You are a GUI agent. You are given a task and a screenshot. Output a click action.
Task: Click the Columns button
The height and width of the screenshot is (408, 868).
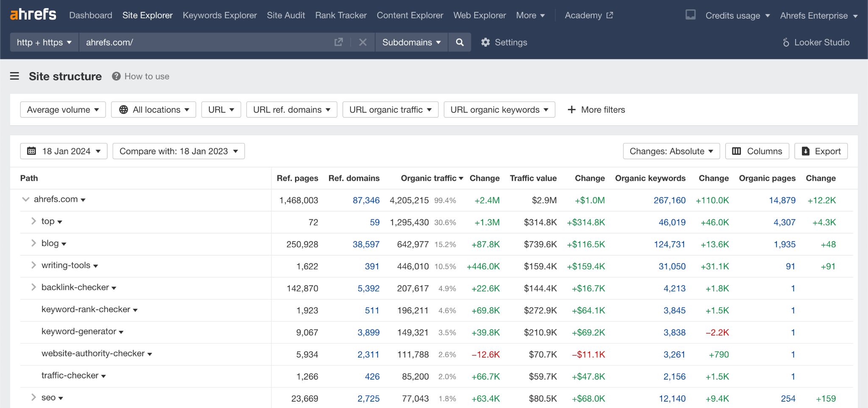point(757,151)
